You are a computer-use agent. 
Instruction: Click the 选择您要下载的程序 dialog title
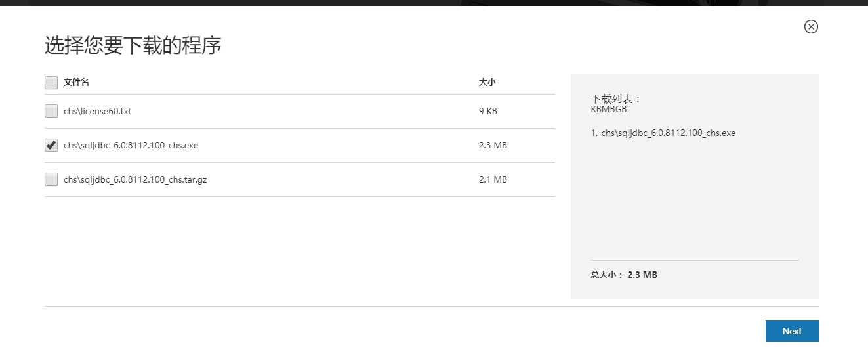click(133, 45)
